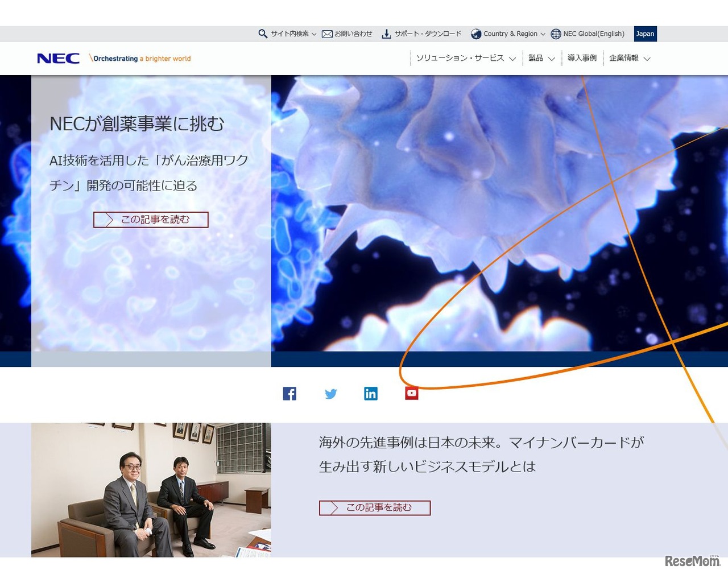Image resolution: width=728 pixels, height=574 pixels.
Task: Click the Country & Region globe icon
Action: (x=475, y=34)
